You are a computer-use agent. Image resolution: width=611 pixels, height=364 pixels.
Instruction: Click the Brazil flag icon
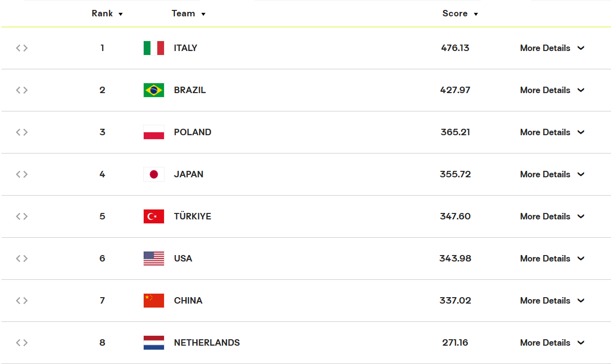pos(154,90)
